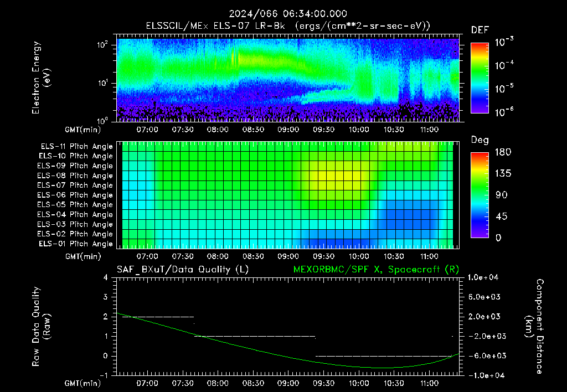Click the Deg pitch angle color bar

point(480,195)
